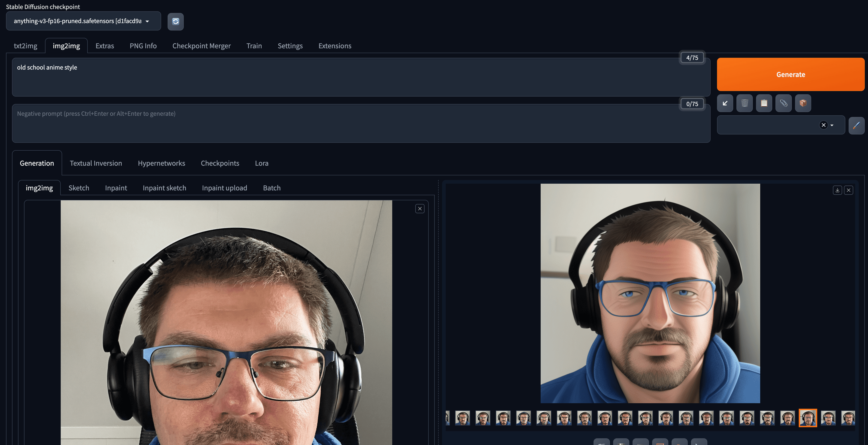Viewport: 868px width, 445px height.
Task: Clear the selected styles with X
Action: (823, 125)
